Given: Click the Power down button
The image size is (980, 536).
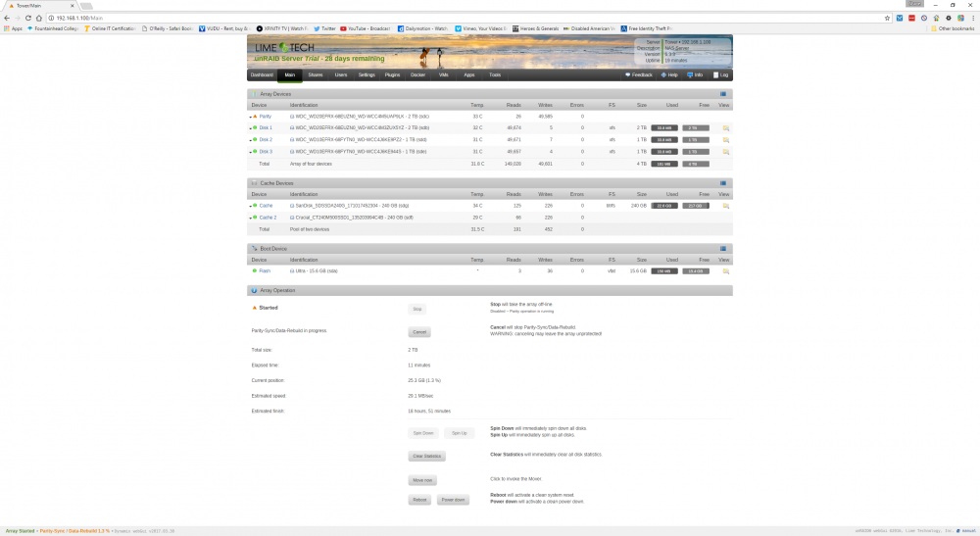Looking at the screenshot, I should [453, 501].
